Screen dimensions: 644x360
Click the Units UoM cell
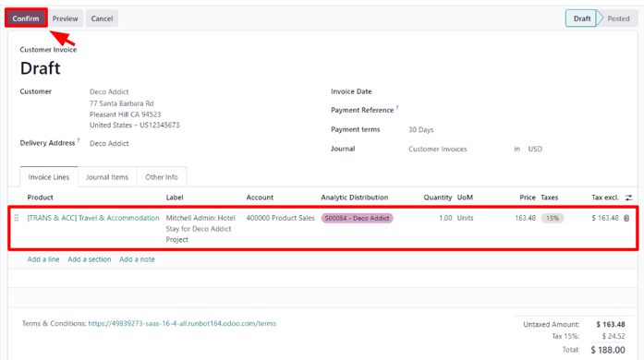pyautogui.click(x=465, y=218)
